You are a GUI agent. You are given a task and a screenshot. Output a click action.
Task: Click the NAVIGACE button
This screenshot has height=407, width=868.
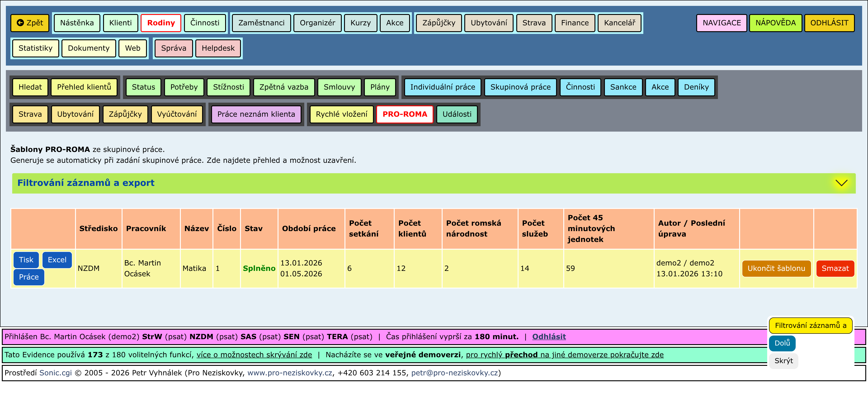[722, 23]
